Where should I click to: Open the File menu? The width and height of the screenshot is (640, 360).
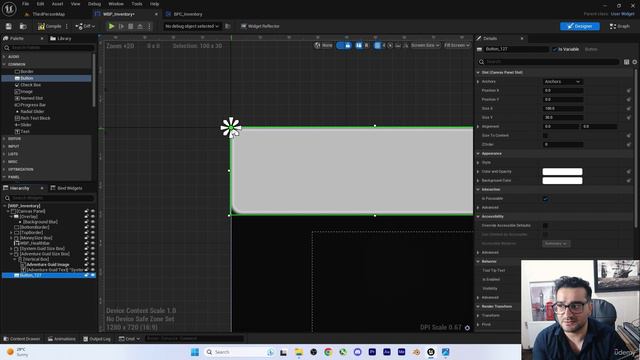(25, 4)
